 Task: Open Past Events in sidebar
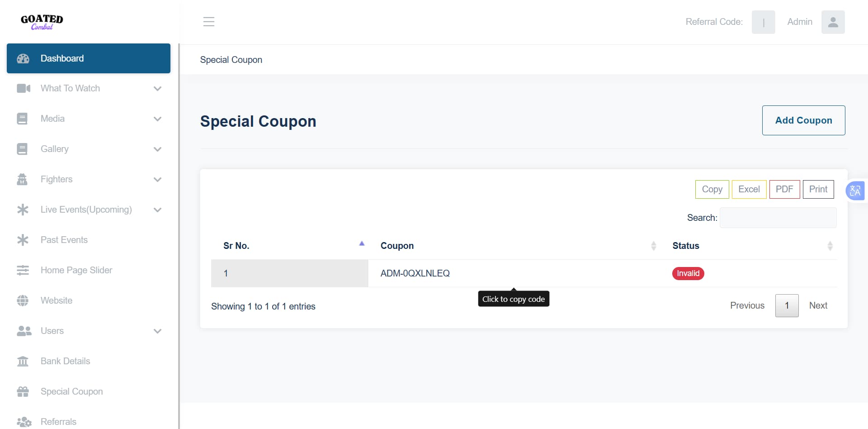click(64, 240)
